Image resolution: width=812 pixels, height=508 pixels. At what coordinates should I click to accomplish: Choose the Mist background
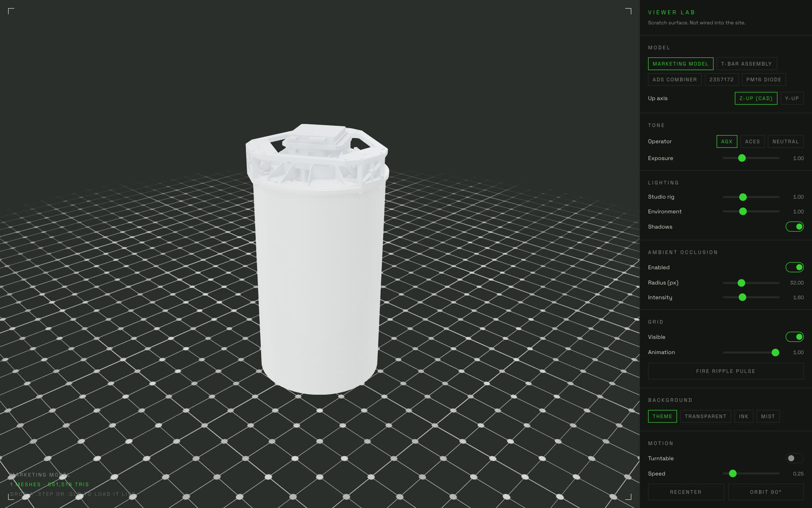(768, 416)
